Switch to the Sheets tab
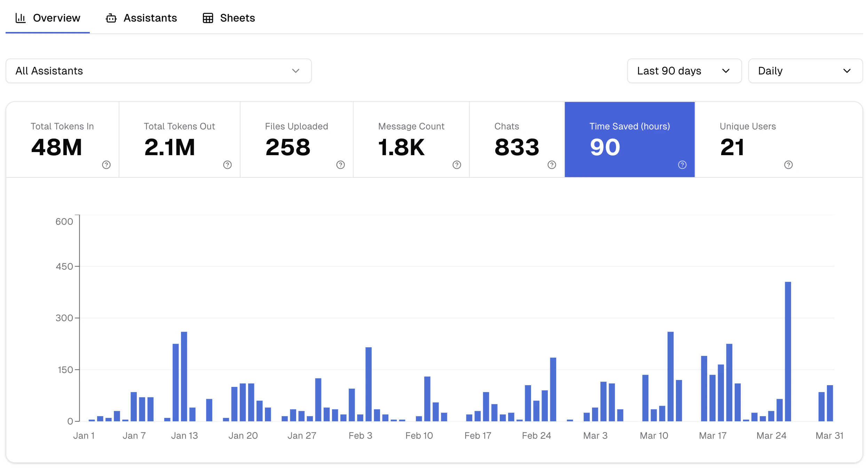This screenshot has width=868, height=469. 237,18
